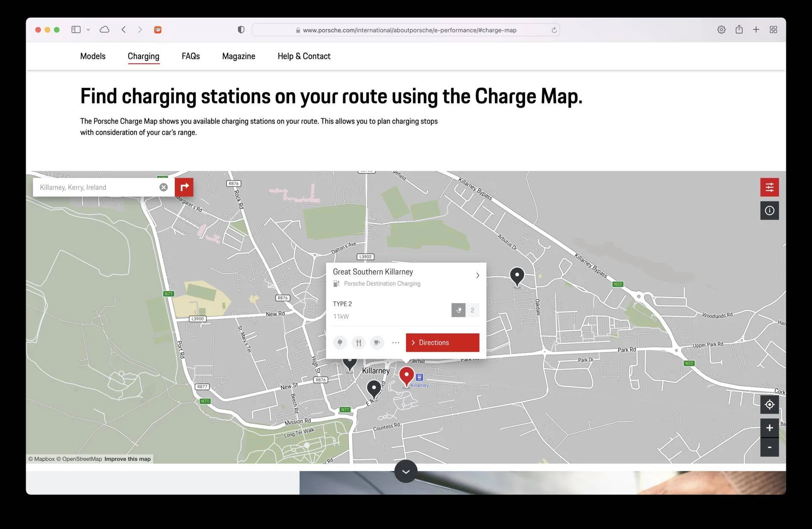This screenshot has width=812, height=529.
Task: Open the map info icon
Action: pyautogui.click(x=769, y=210)
